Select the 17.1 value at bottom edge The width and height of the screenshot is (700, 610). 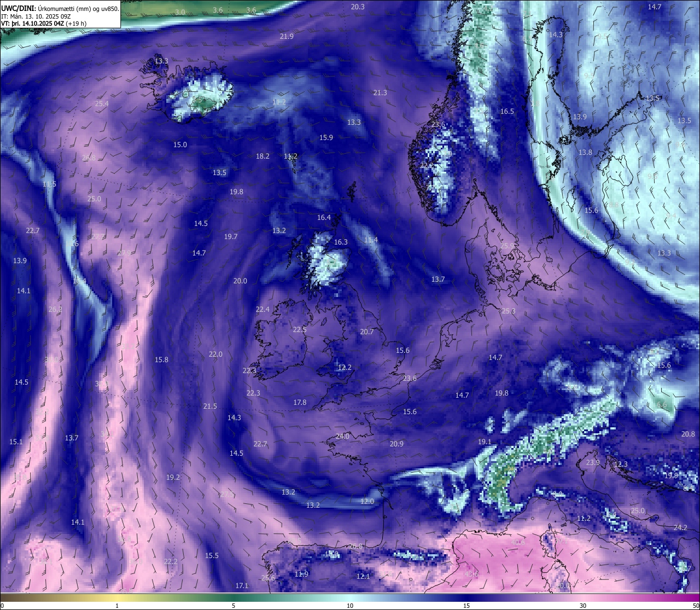(x=242, y=585)
